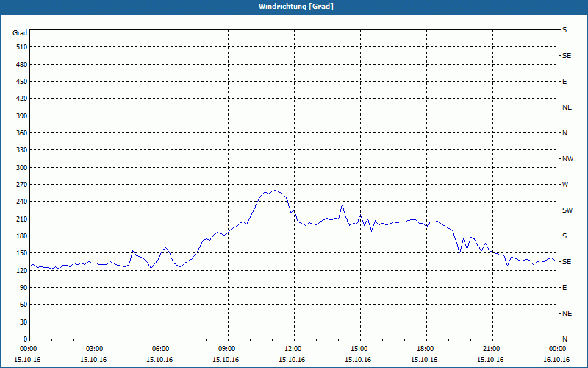Click the 15.10.16 date under 12:00
The width and height of the screenshot is (588, 368).
(x=292, y=360)
